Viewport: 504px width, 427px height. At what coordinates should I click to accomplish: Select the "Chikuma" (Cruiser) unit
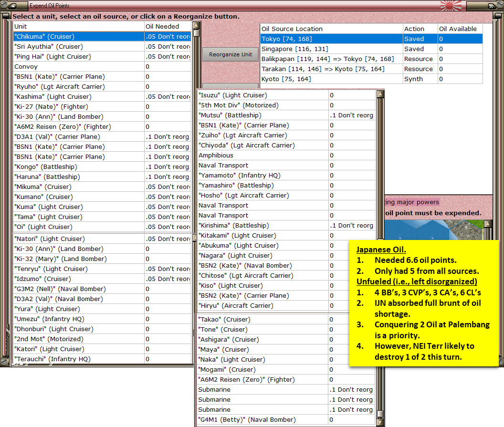102,36
